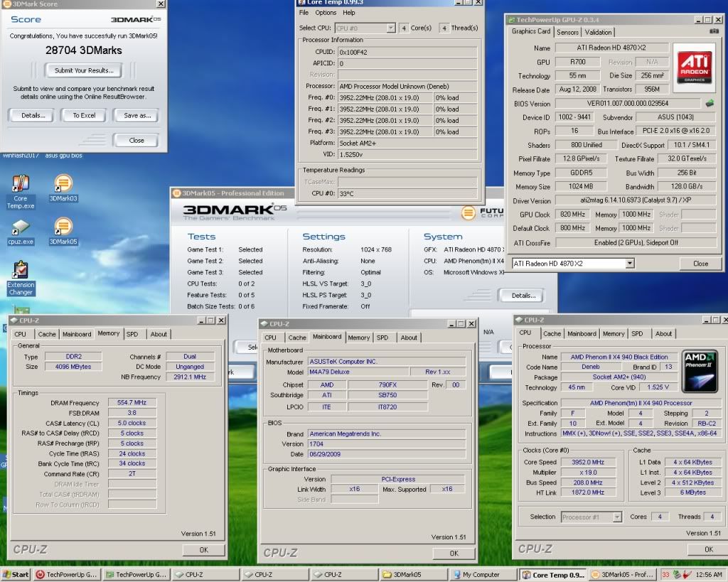
Task: Open Mainboard tab in CPU-Z processor window
Action: pyautogui.click(x=582, y=334)
